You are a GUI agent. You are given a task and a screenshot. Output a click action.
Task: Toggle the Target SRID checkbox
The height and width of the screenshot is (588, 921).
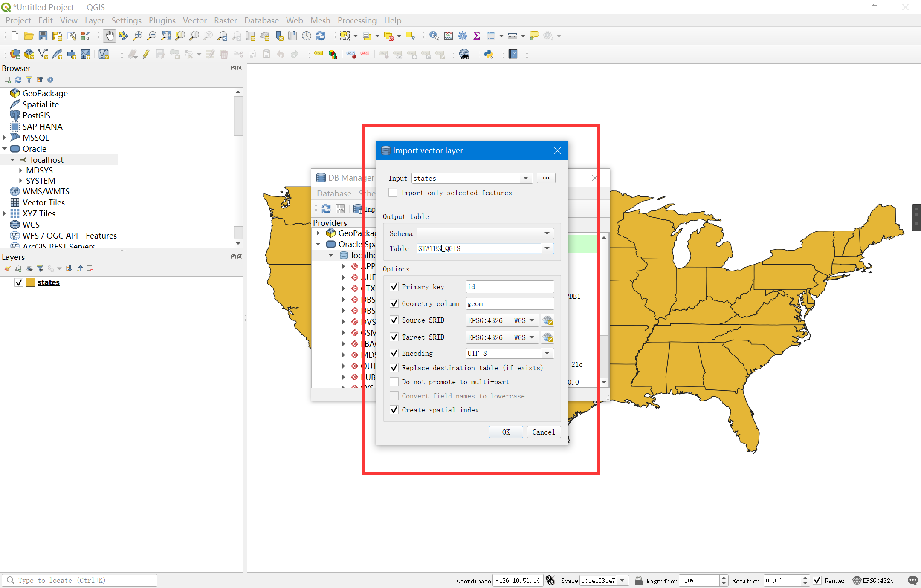pyautogui.click(x=394, y=337)
